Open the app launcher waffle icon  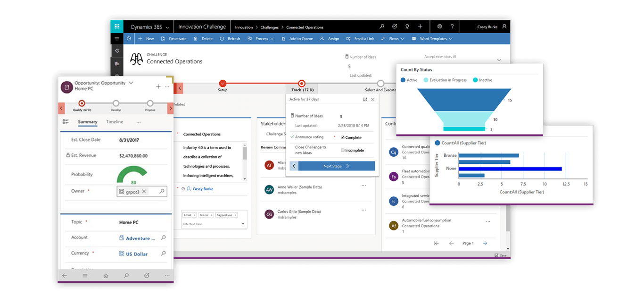click(x=117, y=27)
